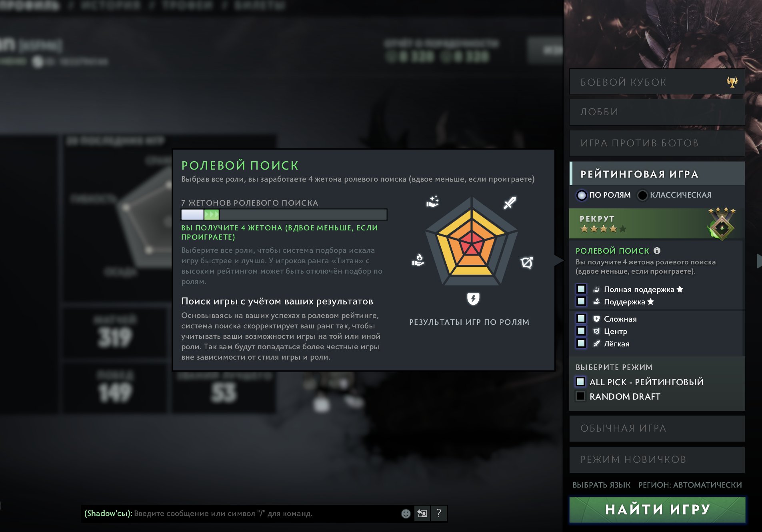Click the crossed-bow mid role icon on chart
This screenshot has width=762, height=532.
click(x=527, y=262)
